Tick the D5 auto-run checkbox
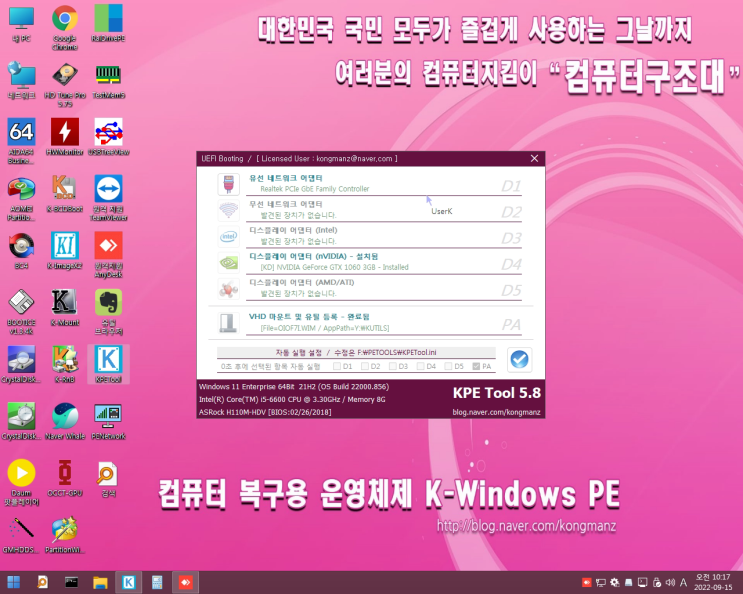Image resolution: width=743 pixels, height=594 pixels. coord(448,366)
